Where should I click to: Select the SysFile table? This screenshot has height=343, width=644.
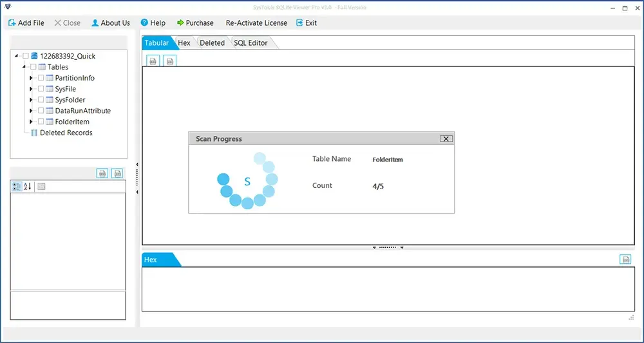point(66,89)
